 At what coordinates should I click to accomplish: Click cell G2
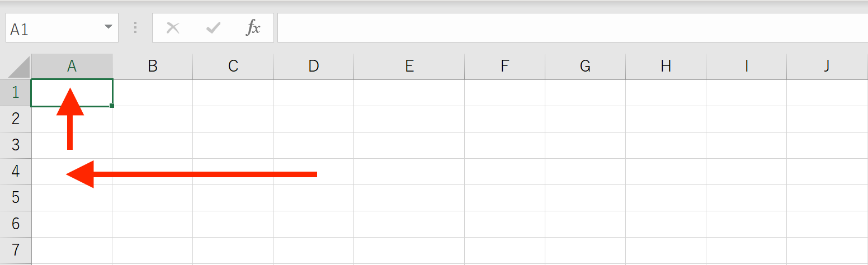585,119
